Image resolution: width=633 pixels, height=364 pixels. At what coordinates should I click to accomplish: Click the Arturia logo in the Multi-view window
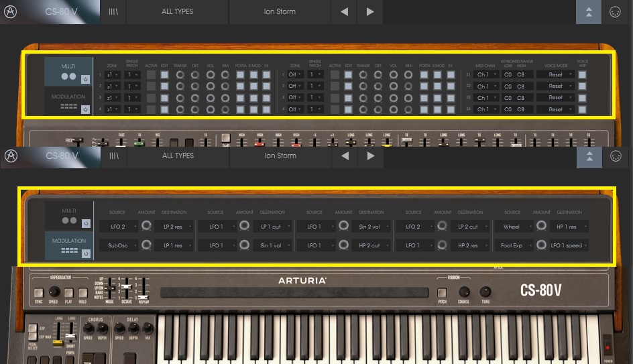(11, 11)
